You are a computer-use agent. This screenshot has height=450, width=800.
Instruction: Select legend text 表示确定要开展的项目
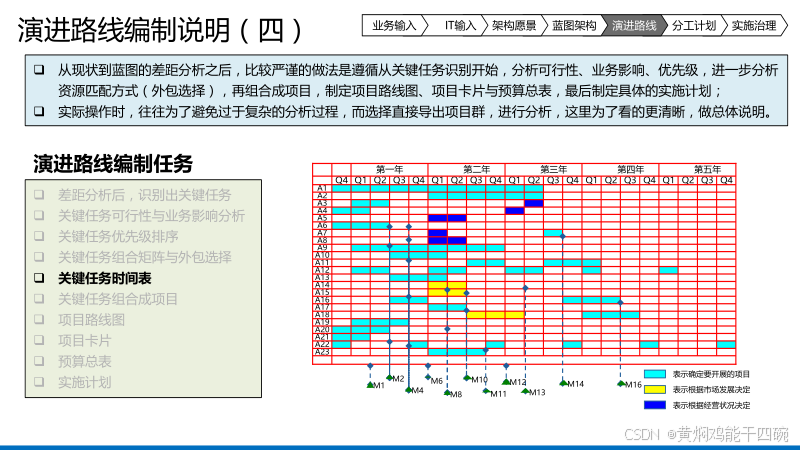(x=711, y=374)
